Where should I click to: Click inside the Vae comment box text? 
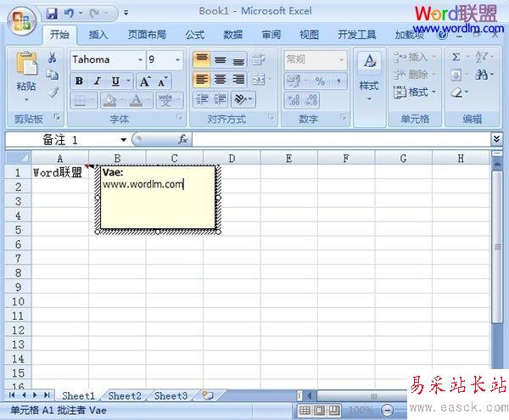click(158, 198)
